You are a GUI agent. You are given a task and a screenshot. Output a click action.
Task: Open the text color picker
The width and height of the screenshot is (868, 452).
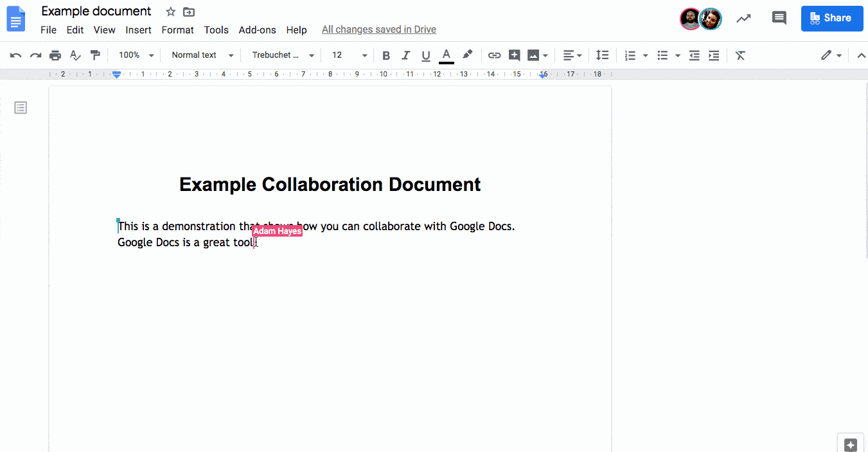(447, 55)
